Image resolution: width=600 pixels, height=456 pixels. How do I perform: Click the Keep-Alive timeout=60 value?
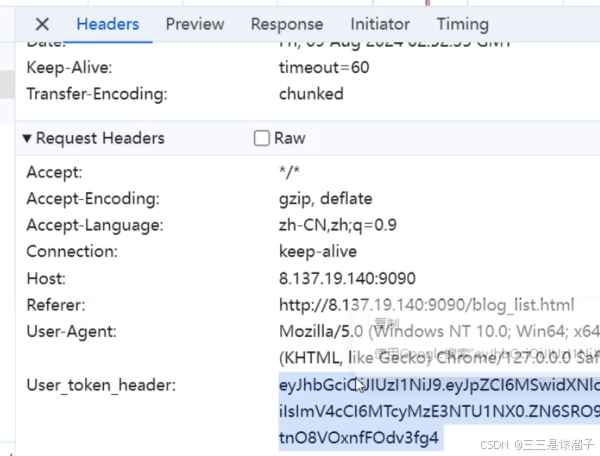click(324, 68)
